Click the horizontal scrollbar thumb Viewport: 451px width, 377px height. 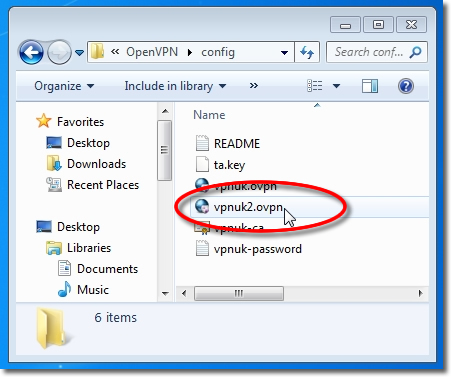click(239, 293)
